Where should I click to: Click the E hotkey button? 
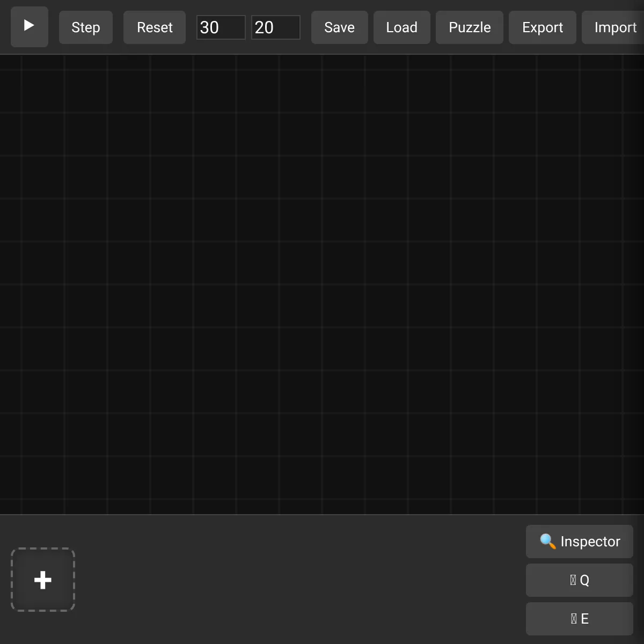[580, 619]
